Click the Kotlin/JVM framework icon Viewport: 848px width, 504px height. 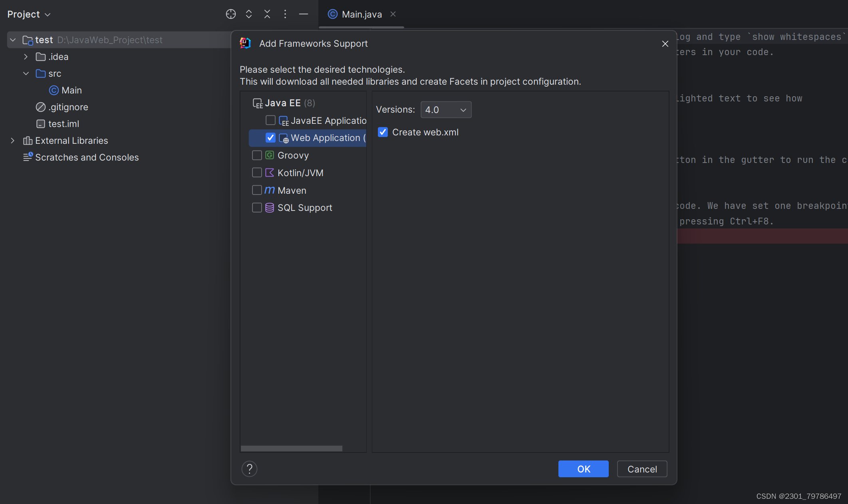coord(270,172)
